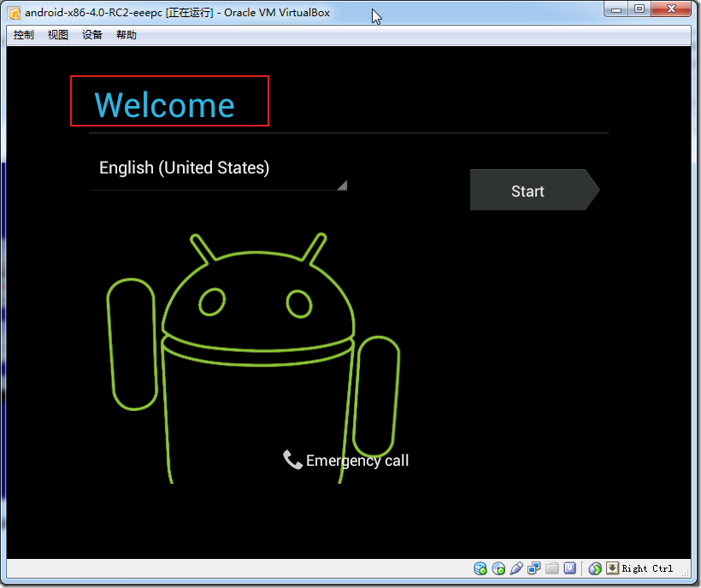Open the English (United States) language dropdown
This screenshot has height=588, width=701.
219,172
